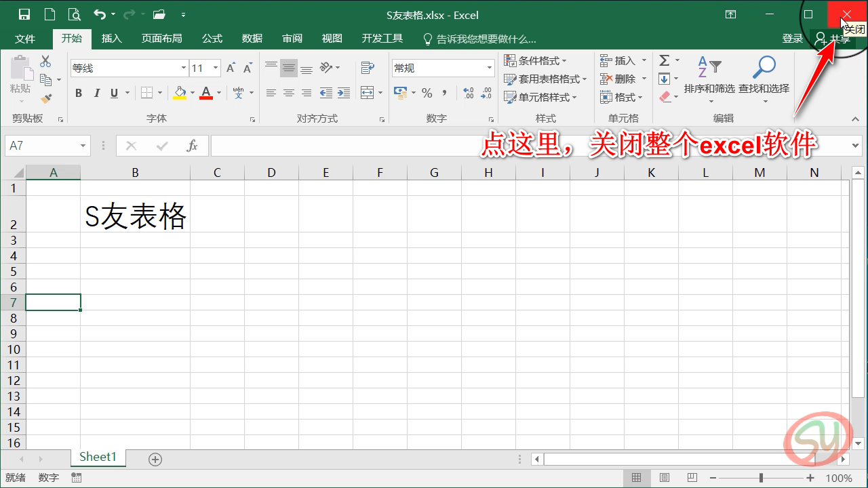This screenshot has width=868, height=488.
Task: Center cell text horizontally
Action: click(x=289, y=93)
